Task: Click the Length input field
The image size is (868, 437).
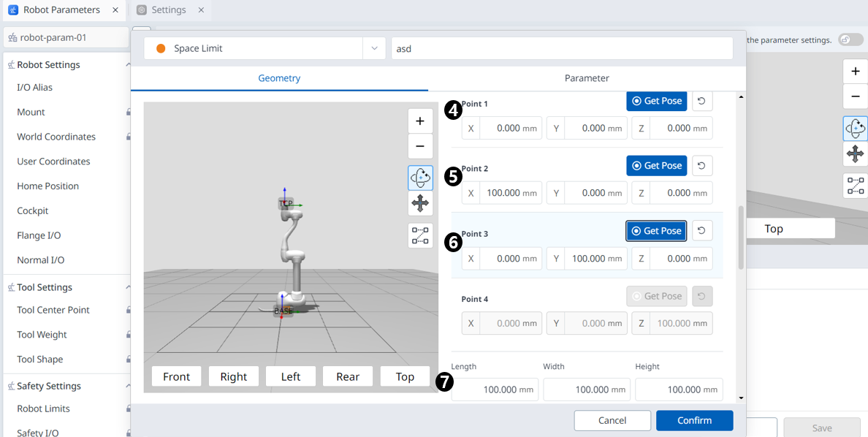Action: coord(495,389)
